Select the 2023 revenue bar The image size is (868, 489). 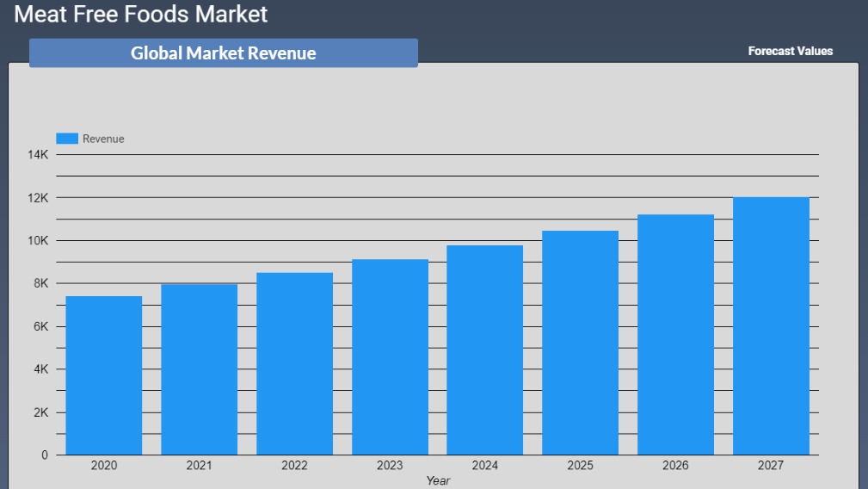[390, 357]
